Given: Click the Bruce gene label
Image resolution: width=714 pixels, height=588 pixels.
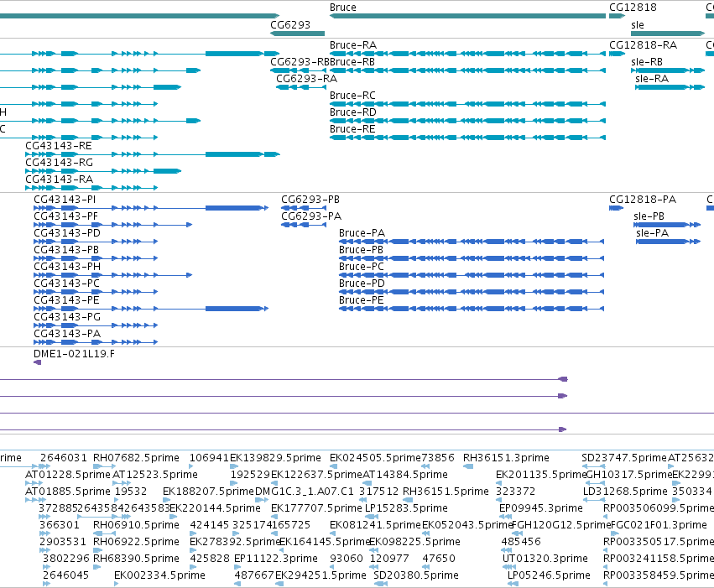Looking at the screenshot, I should (343, 8).
